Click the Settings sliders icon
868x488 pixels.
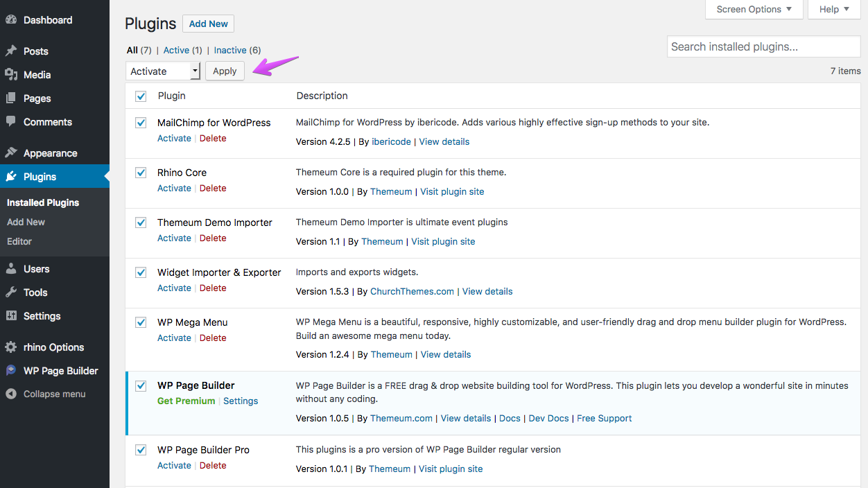pos(11,316)
